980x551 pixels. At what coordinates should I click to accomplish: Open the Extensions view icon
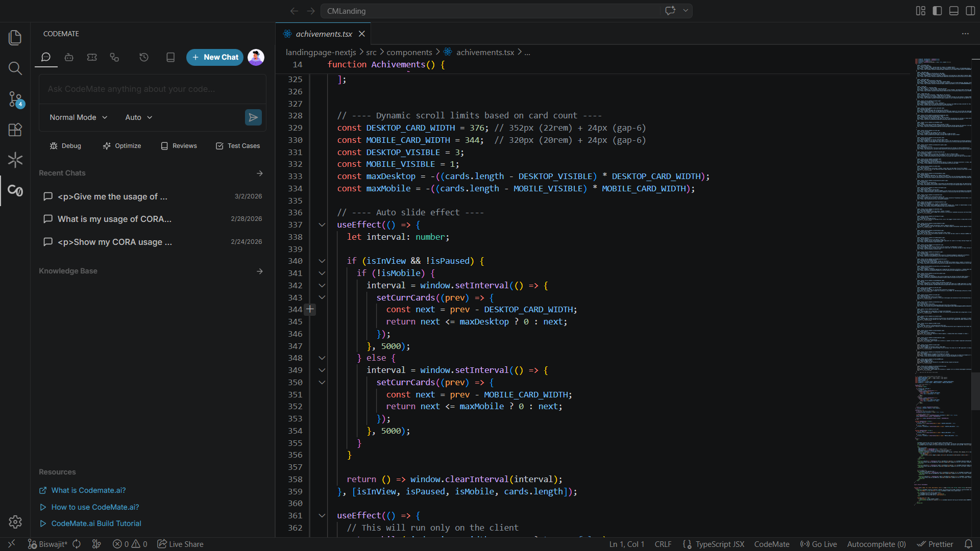click(15, 130)
